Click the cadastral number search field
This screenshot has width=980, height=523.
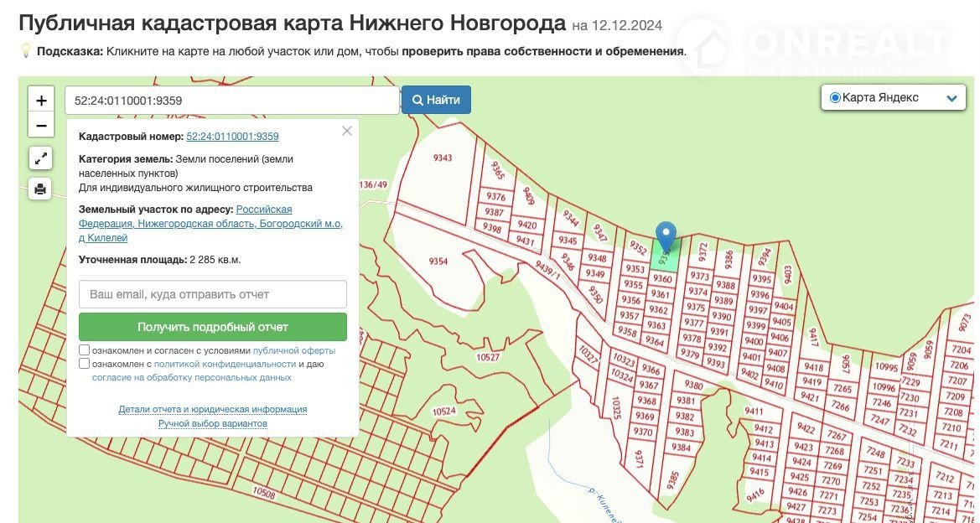point(231,101)
